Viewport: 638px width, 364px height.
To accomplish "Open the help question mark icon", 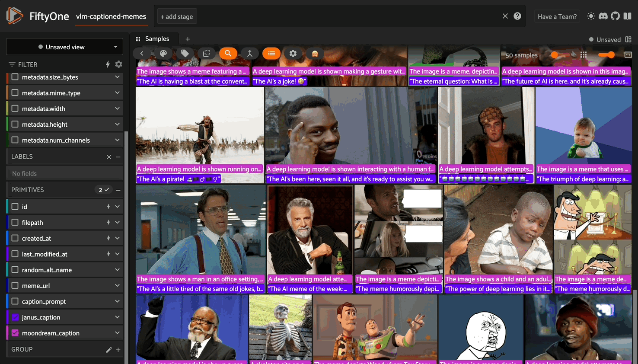I will click(x=517, y=16).
